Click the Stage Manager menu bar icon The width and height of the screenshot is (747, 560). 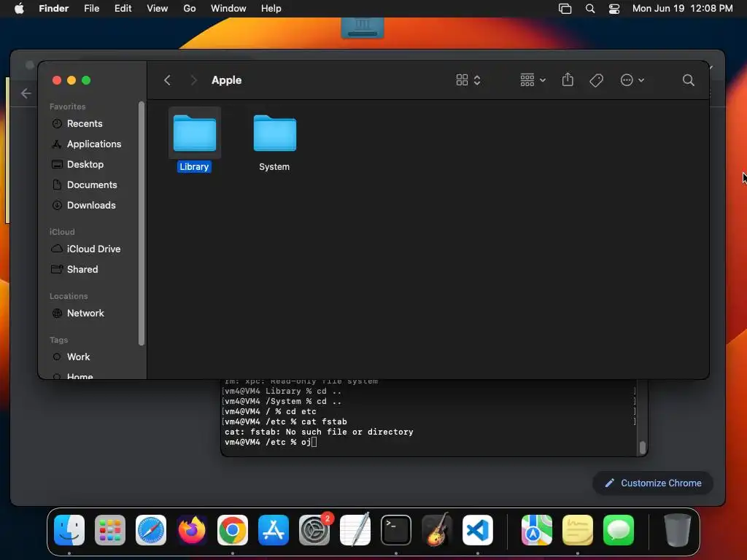pos(565,8)
